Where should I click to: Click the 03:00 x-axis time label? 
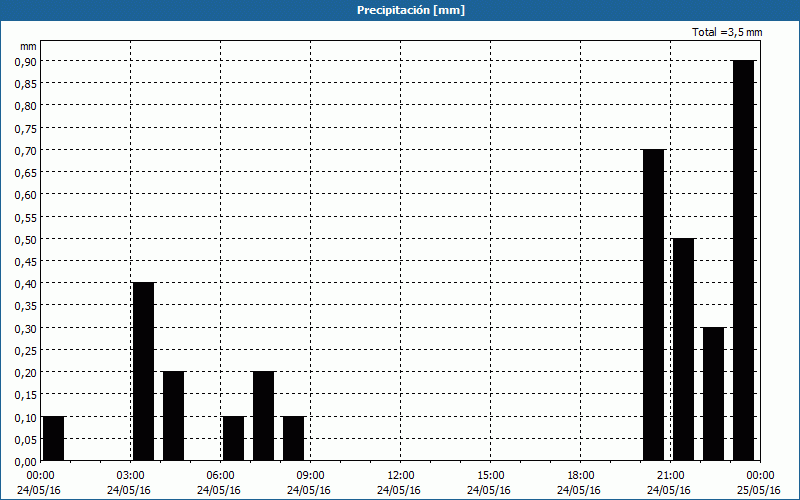[x=131, y=476]
